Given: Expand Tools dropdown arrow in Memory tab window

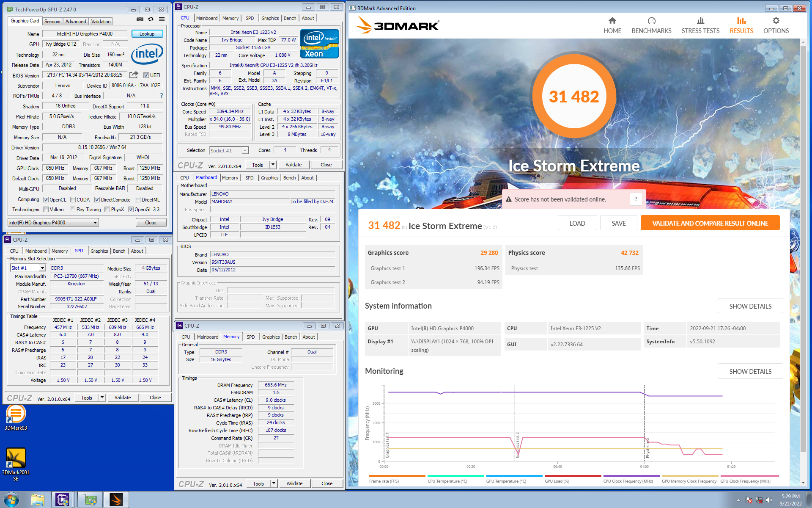Looking at the screenshot, I should coord(274,483).
